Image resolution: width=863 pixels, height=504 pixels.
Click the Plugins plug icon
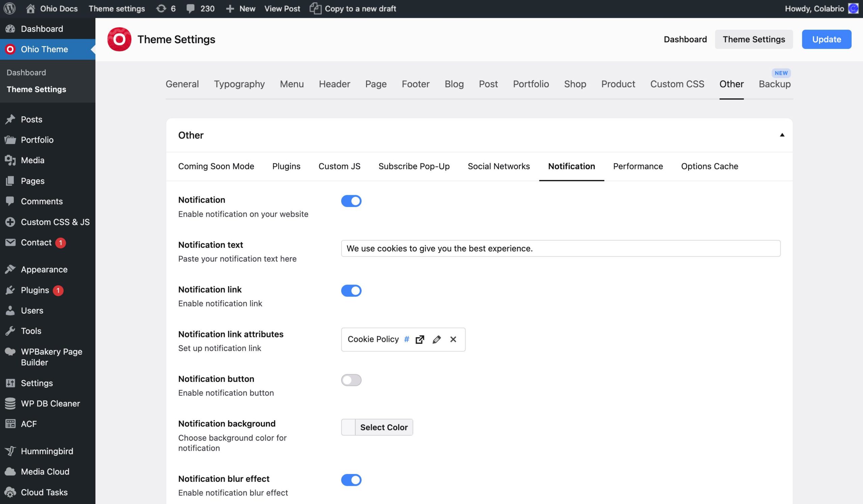[10, 290]
